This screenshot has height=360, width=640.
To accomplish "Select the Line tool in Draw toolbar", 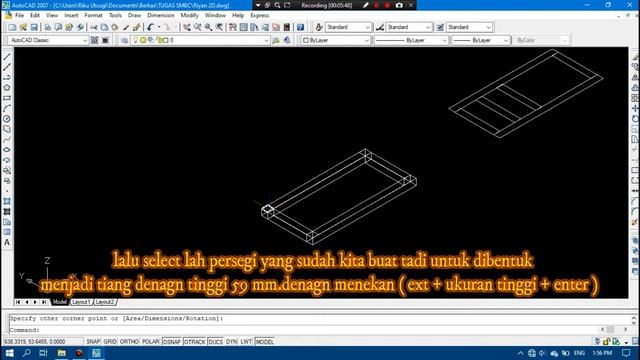I will 7,57.
